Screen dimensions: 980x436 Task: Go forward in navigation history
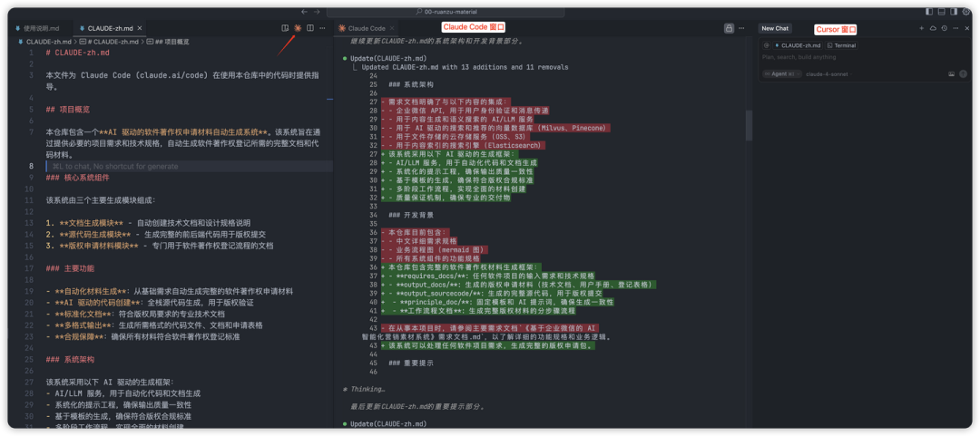click(x=317, y=11)
